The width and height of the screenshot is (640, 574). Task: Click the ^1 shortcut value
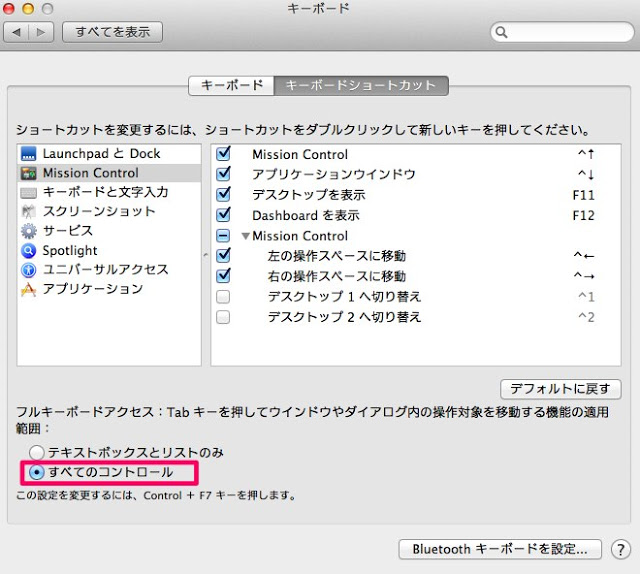tap(586, 297)
